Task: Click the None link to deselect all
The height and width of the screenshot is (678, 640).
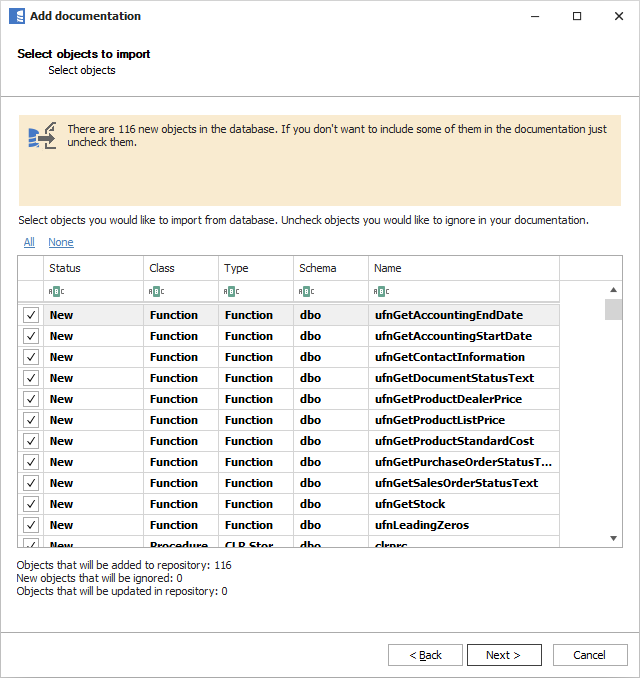Action: [x=60, y=242]
